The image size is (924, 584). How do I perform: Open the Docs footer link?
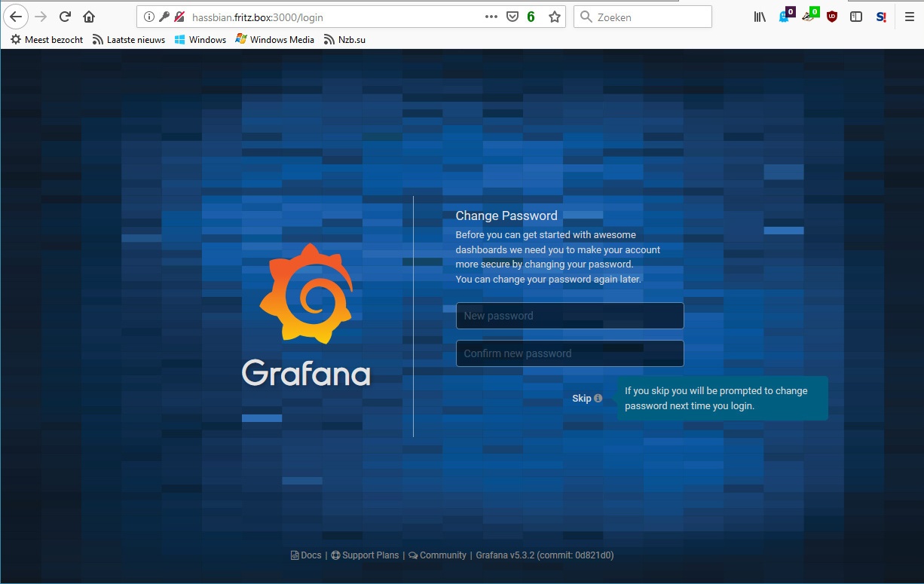pyautogui.click(x=306, y=555)
